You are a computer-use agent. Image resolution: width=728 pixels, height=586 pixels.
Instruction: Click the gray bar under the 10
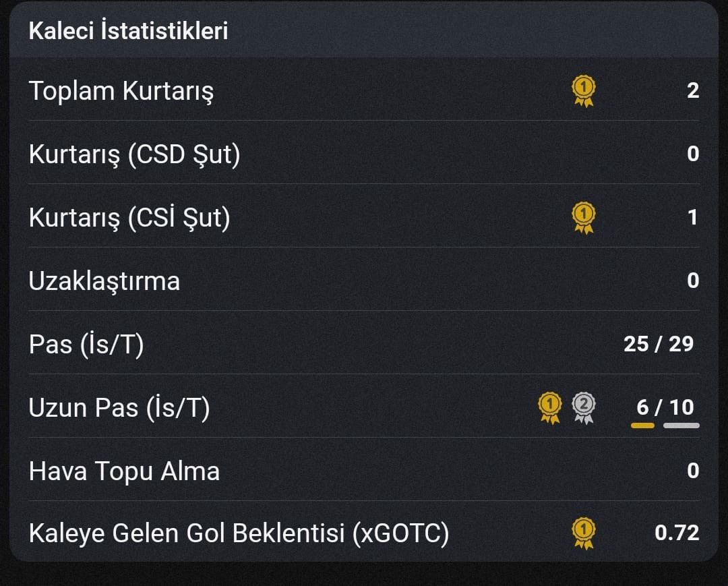pyautogui.click(x=681, y=426)
